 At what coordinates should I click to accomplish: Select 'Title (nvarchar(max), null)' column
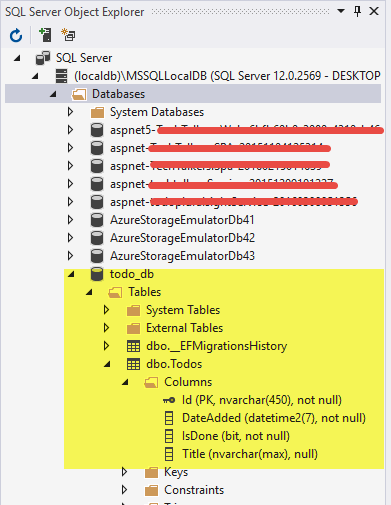(250, 454)
